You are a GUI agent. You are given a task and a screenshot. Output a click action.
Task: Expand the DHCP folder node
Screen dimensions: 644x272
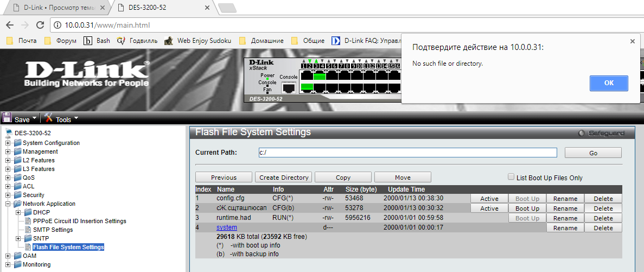pos(19,212)
